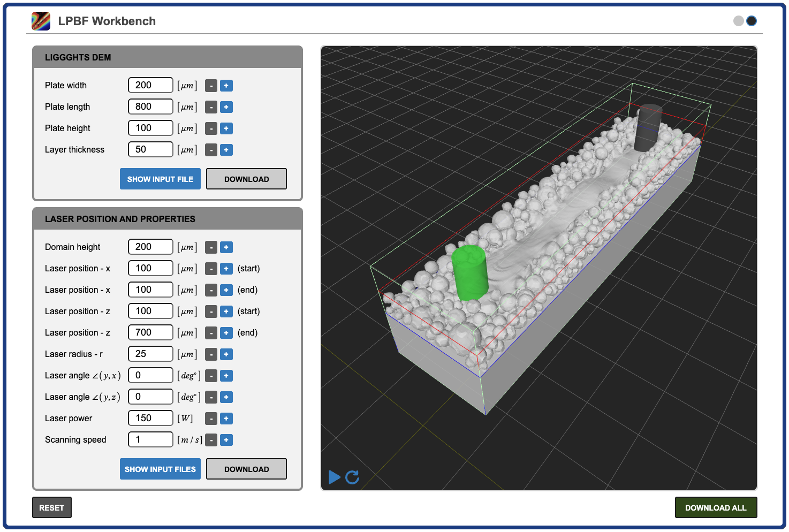
Task: Decrease Laser position x start
Action: click(211, 269)
